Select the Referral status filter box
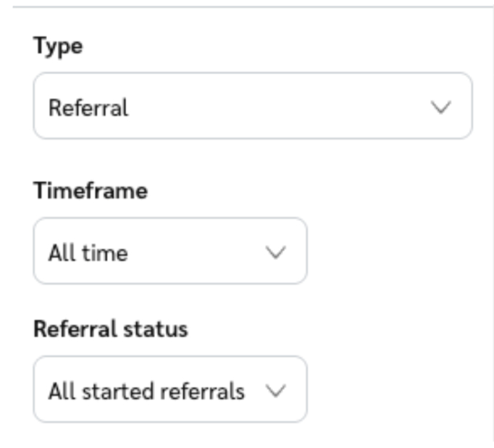This screenshot has width=494, height=448. pos(169,389)
